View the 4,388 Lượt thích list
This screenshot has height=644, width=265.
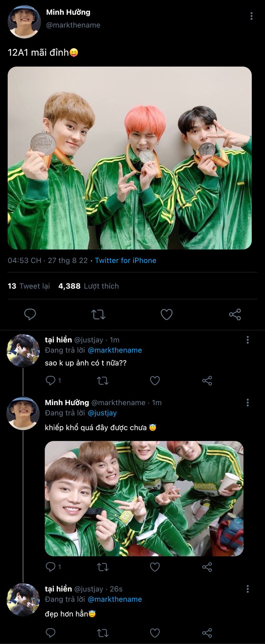89,286
